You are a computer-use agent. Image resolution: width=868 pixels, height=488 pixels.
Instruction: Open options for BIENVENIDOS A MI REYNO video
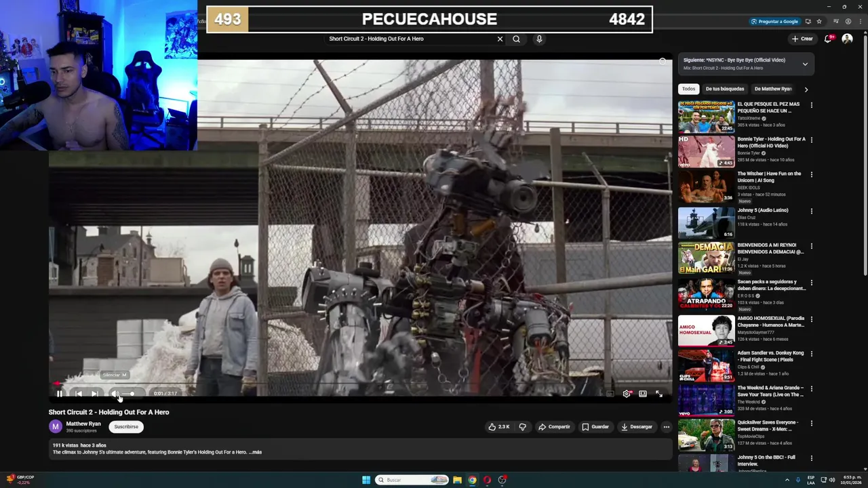pos(811,246)
